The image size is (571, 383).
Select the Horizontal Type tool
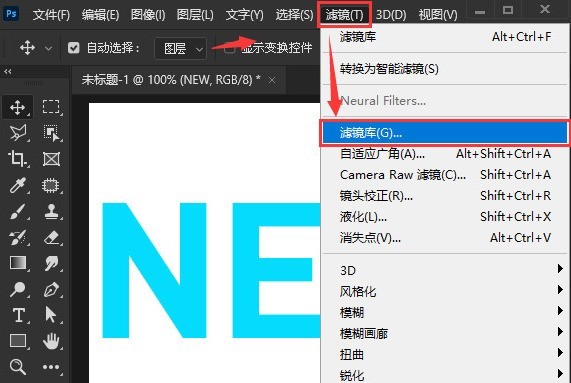click(18, 315)
